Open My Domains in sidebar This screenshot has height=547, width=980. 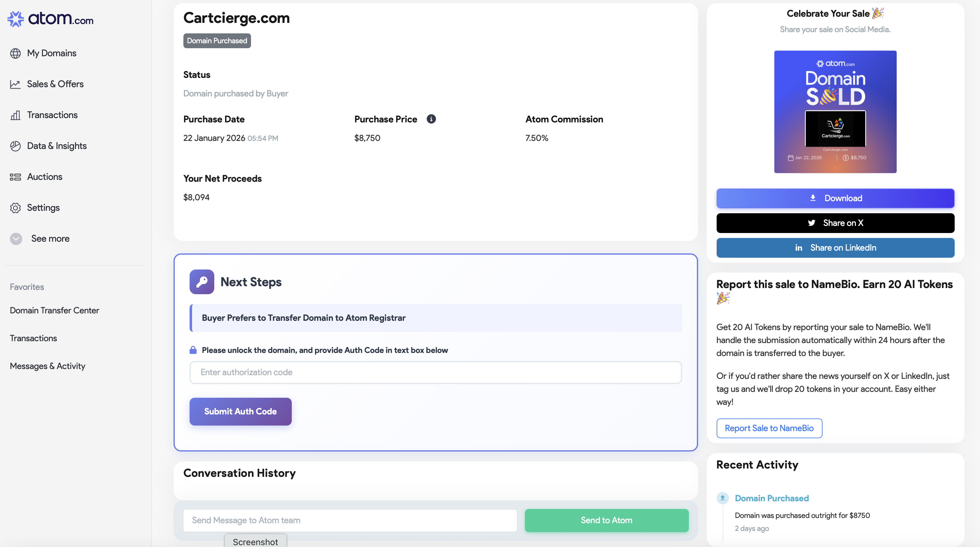coord(52,53)
